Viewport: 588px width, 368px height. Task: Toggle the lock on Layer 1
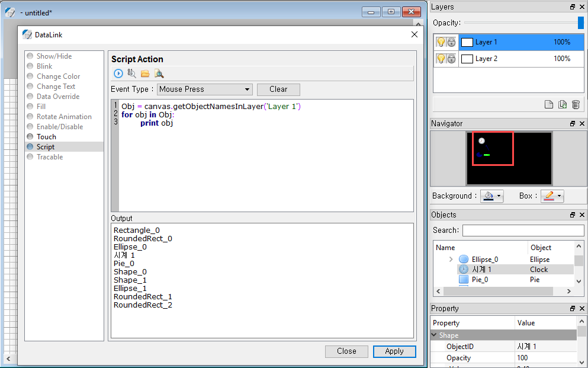pos(451,42)
